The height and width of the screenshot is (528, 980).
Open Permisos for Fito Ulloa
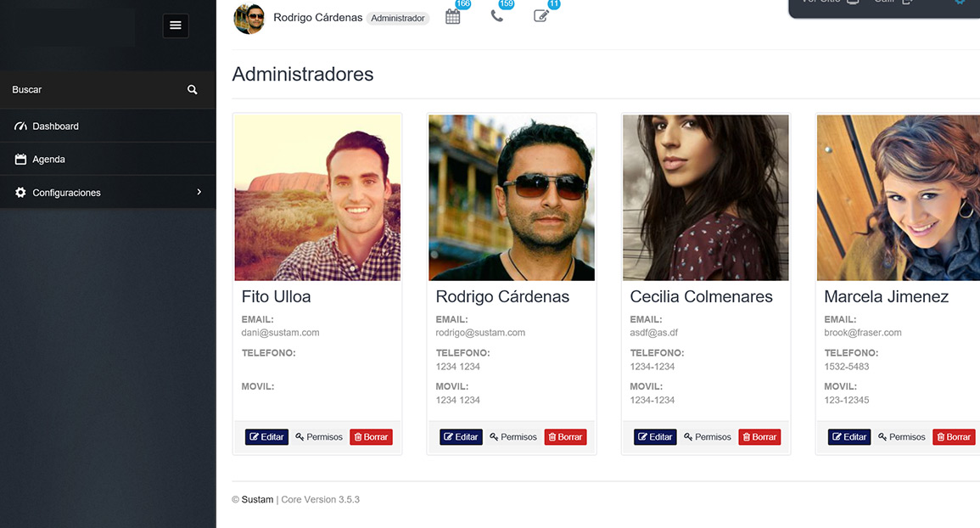[x=319, y=436]
